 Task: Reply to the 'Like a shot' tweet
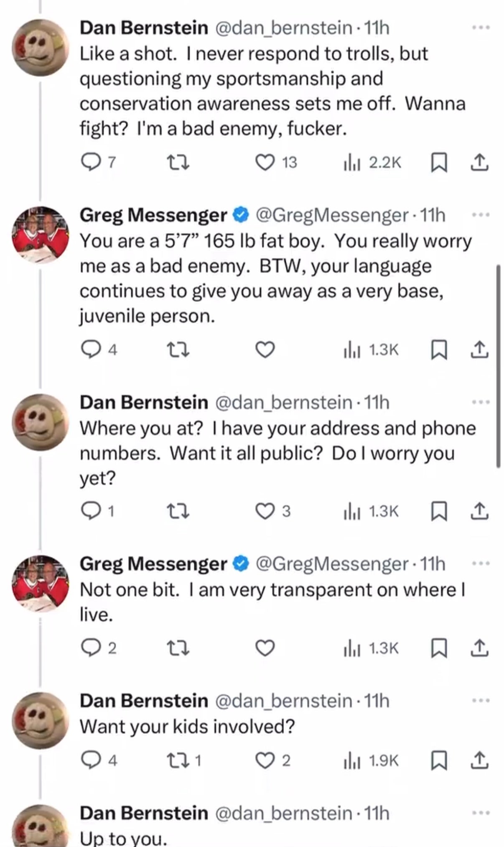tap(89, 162)
